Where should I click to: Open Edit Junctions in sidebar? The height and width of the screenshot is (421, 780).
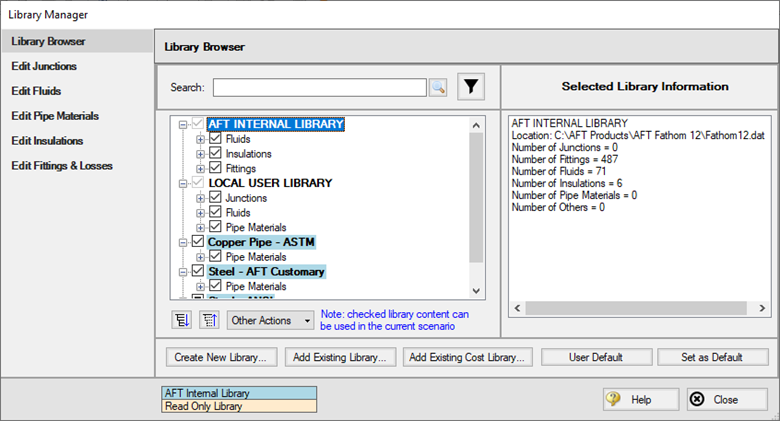[x=44, y=66]
